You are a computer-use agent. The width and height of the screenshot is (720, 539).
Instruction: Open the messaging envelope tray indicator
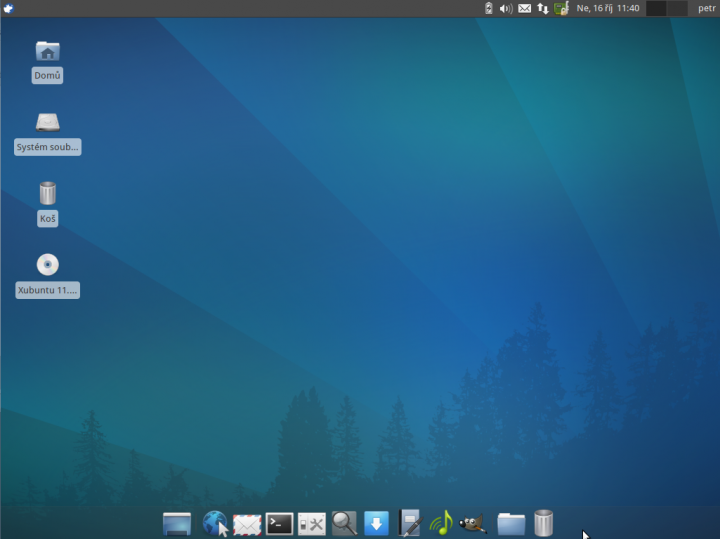(x=524, y=8)
